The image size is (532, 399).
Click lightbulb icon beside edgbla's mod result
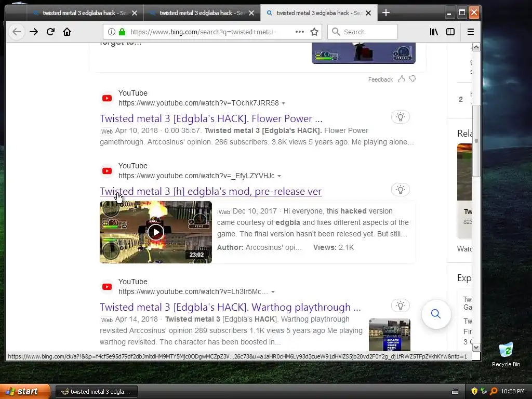pos(401,190)
